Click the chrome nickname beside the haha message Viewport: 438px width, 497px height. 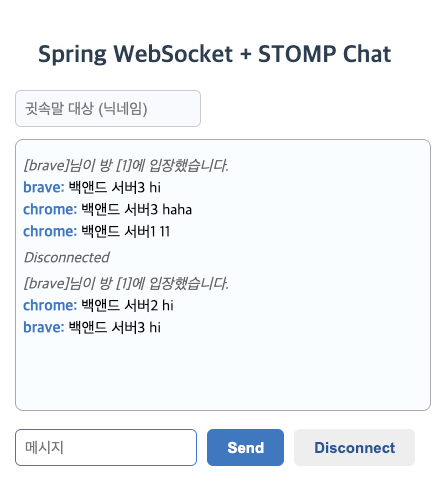click(x=50, y=209)
